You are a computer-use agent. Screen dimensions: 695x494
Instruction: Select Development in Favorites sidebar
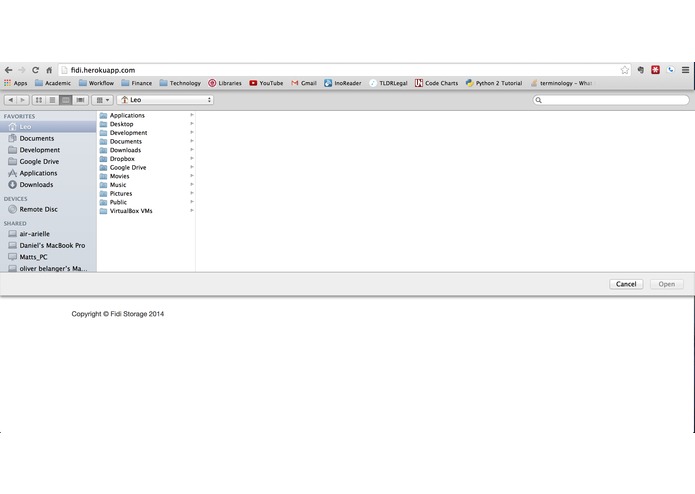pyautogui.click(x=48, y=150)
